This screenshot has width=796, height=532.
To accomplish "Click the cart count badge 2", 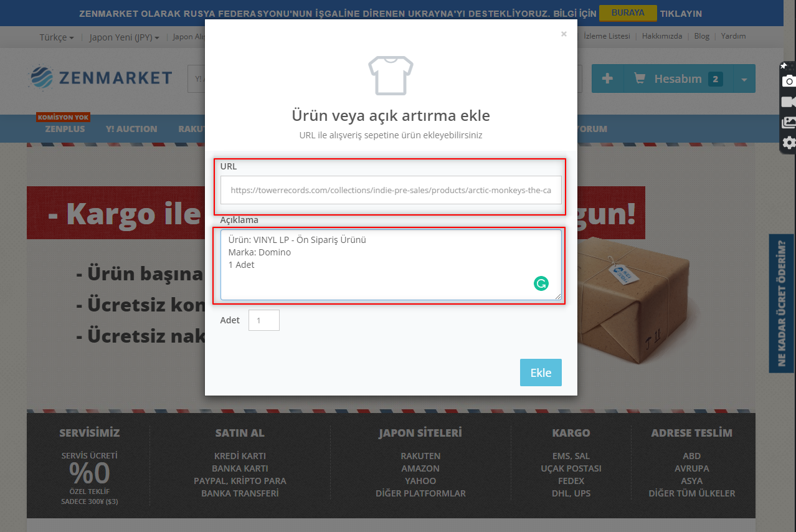I will tap(716, 79).
